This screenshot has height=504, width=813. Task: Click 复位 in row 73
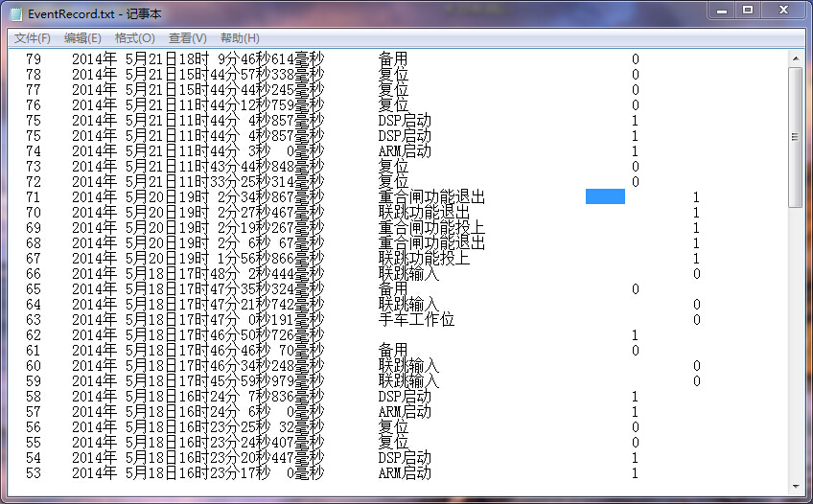(x=393, y=167)
